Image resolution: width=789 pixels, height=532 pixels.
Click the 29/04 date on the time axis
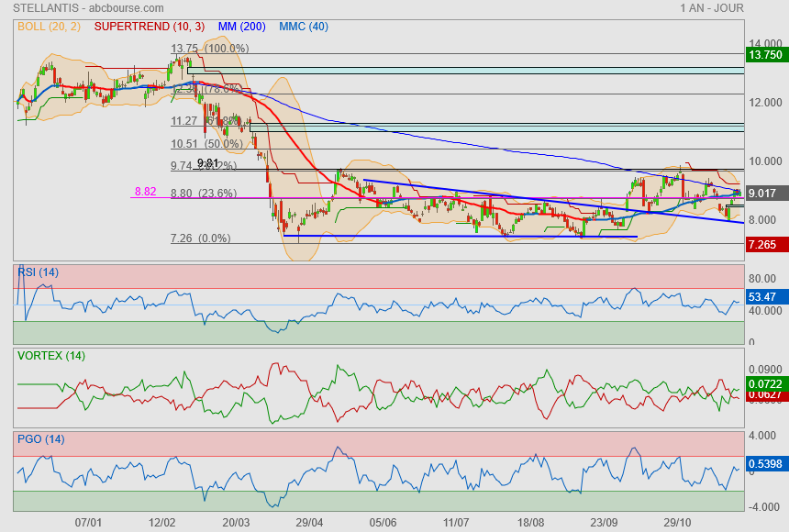pyautogui.click(x=309, y=522)
